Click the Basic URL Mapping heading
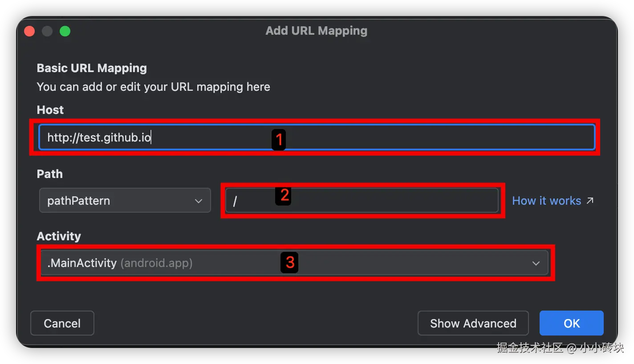 pos(92,68)
